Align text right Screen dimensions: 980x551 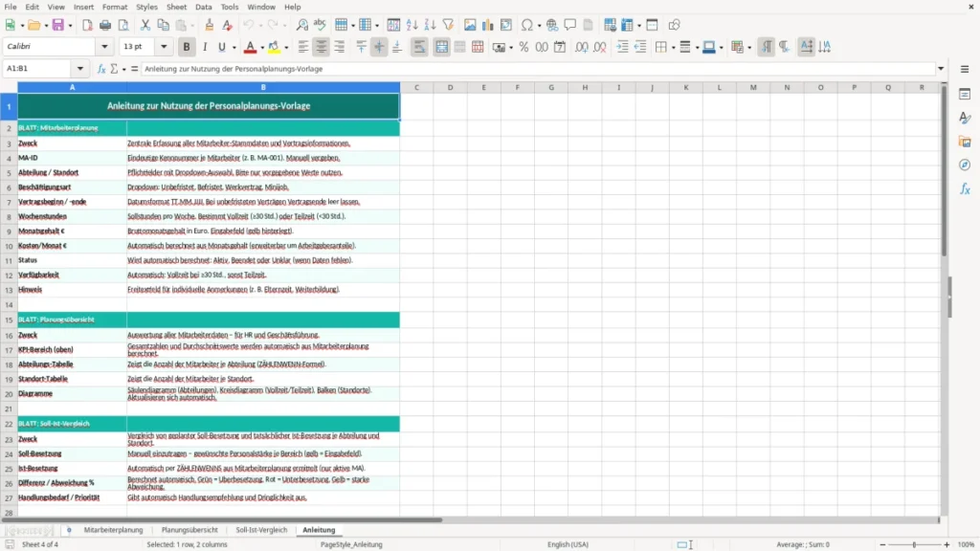[x=340, y=47]
